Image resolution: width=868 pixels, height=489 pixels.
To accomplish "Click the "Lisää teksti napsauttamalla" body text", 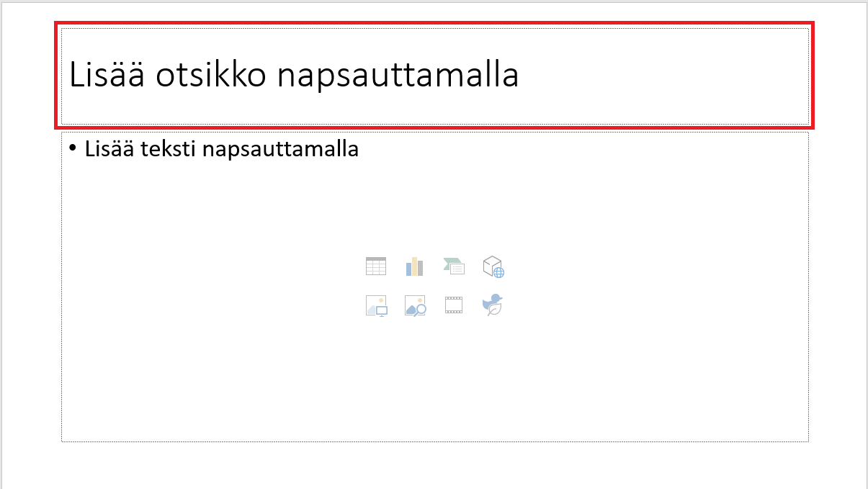I will click(222, 149).
